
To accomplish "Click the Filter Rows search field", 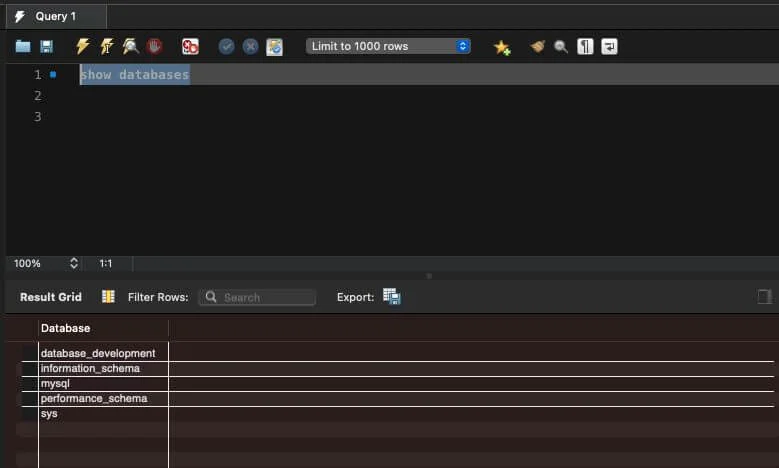I will click(257, 297).
